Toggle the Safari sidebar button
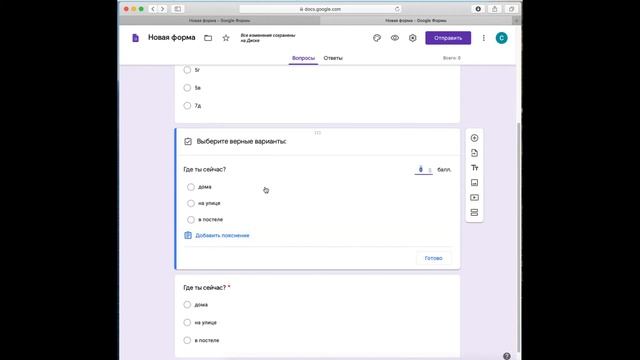 (178, 9)
